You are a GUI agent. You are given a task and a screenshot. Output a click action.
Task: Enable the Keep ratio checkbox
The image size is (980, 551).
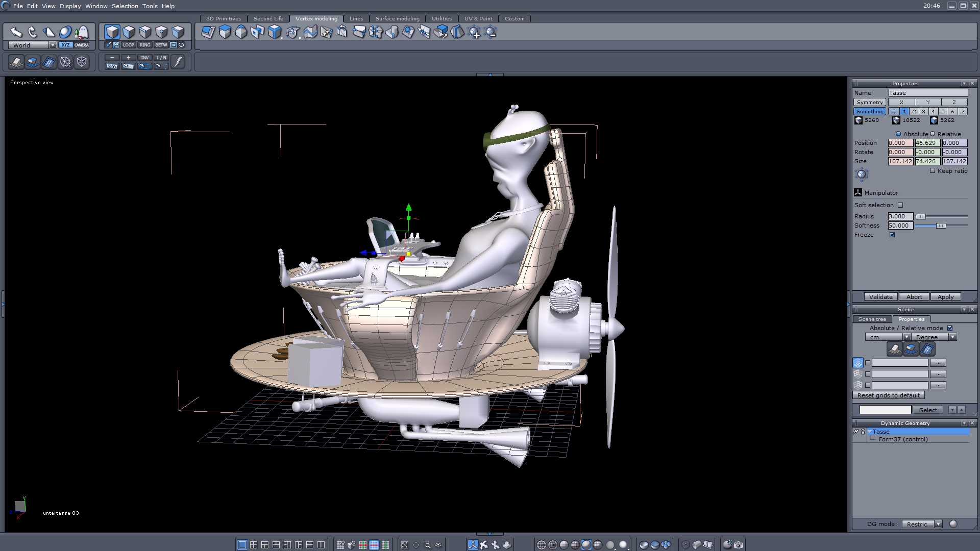[933, 171]
